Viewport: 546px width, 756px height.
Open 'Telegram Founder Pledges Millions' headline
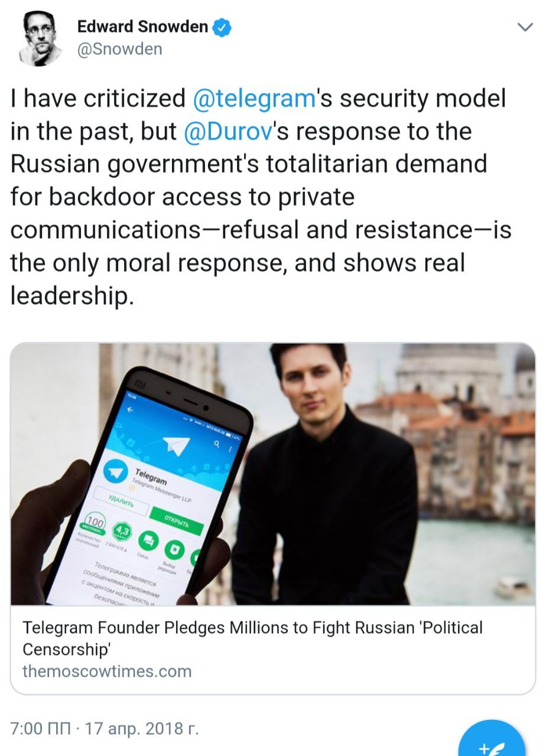pos(252,638)
